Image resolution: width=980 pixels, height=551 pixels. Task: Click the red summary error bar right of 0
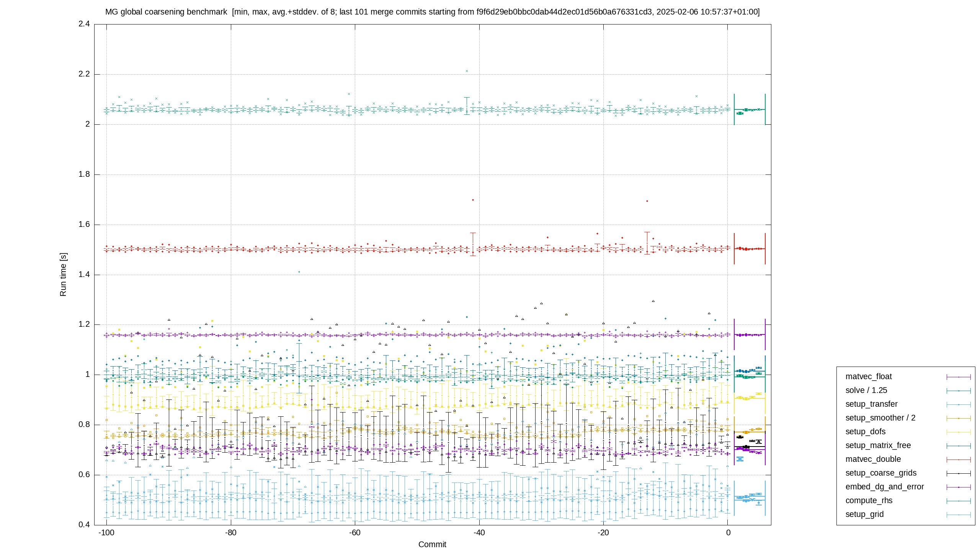point(750,249)
